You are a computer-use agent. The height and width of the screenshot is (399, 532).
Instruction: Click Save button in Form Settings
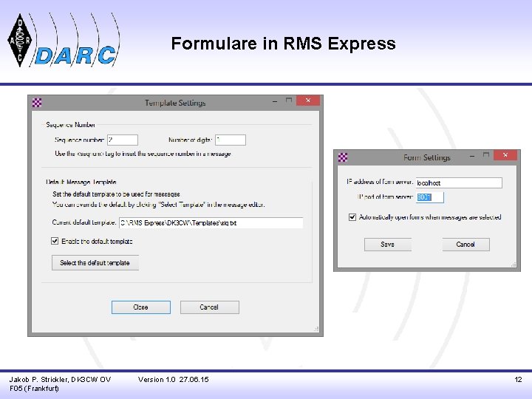coord(388,245)
